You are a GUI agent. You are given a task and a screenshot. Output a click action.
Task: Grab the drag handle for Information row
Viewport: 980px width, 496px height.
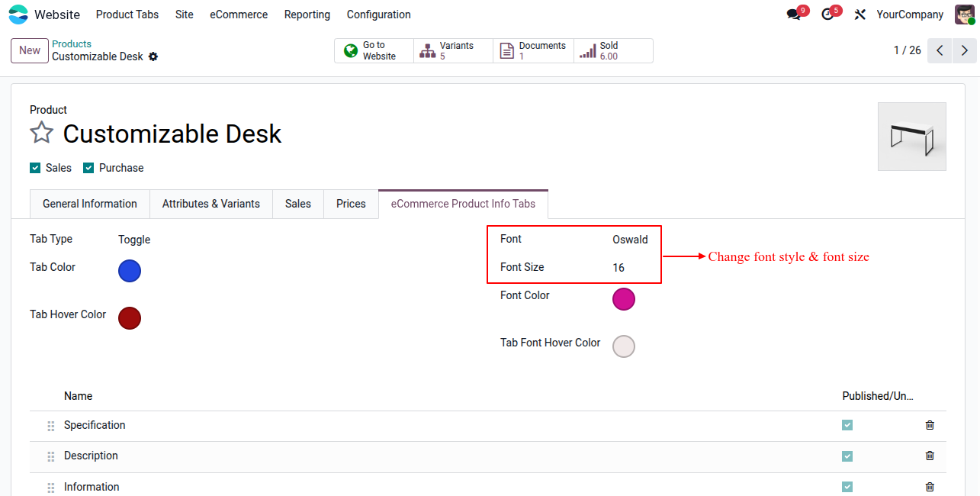point(51,487)
